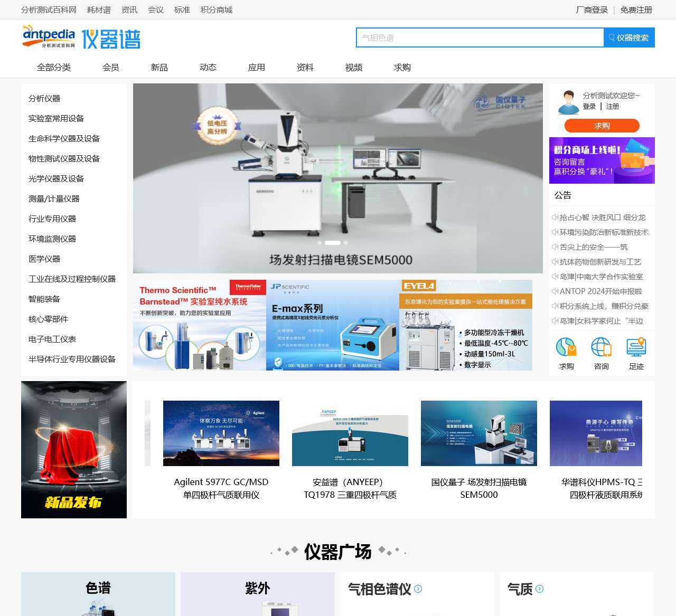Focus the 气相色谱 search input field
The width and height of the screenshot is (676, 616).
[480, 37]
